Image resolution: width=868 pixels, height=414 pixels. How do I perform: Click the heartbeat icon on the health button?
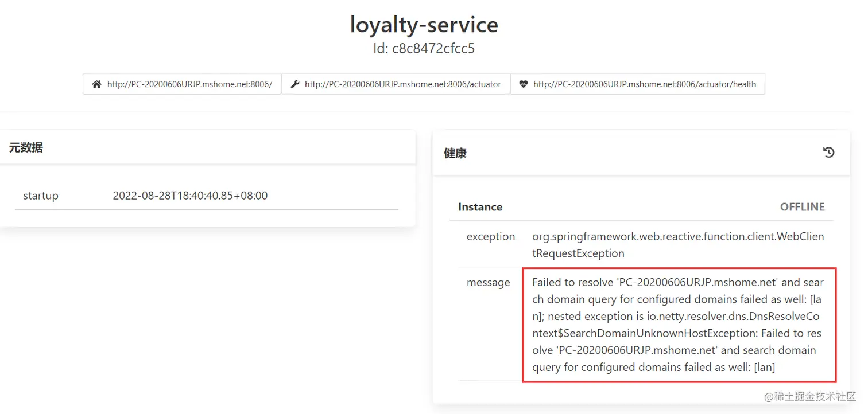click(x=523, y=84)
